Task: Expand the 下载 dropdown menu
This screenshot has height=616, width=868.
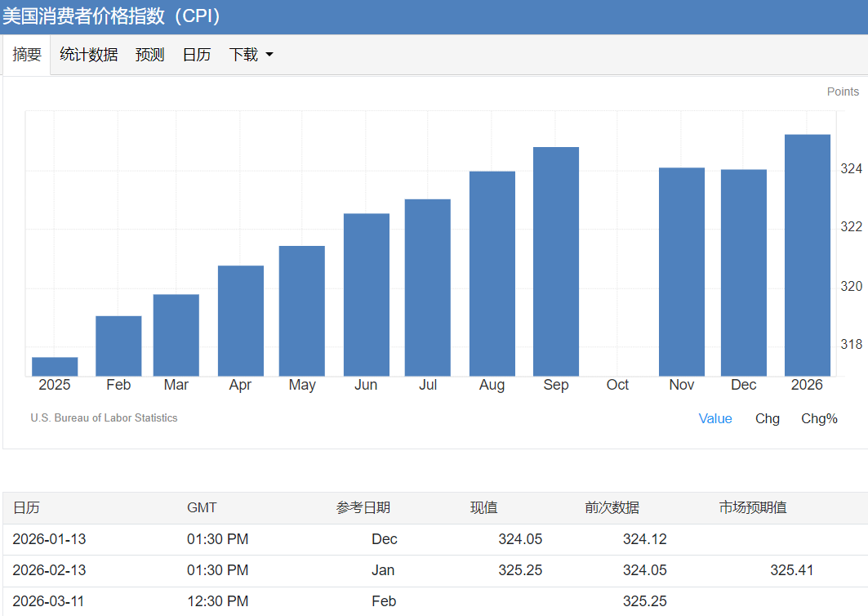Action: coord(245,54)
